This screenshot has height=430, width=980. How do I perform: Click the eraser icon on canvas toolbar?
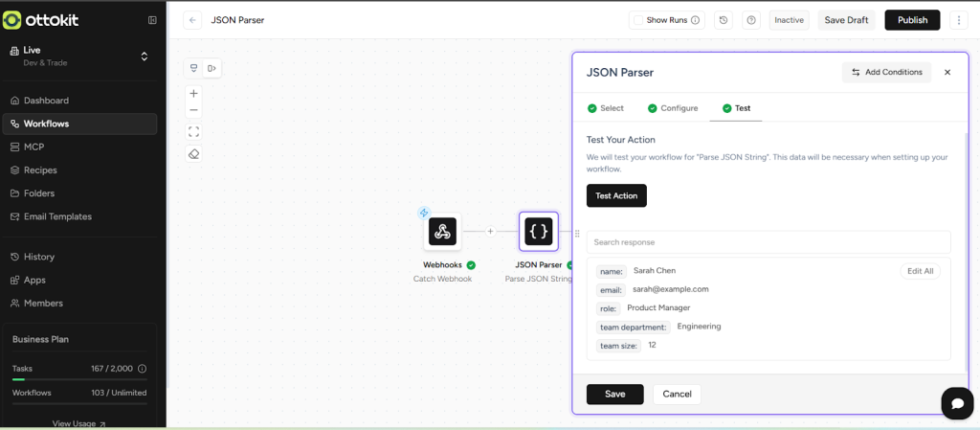point(193,154)
